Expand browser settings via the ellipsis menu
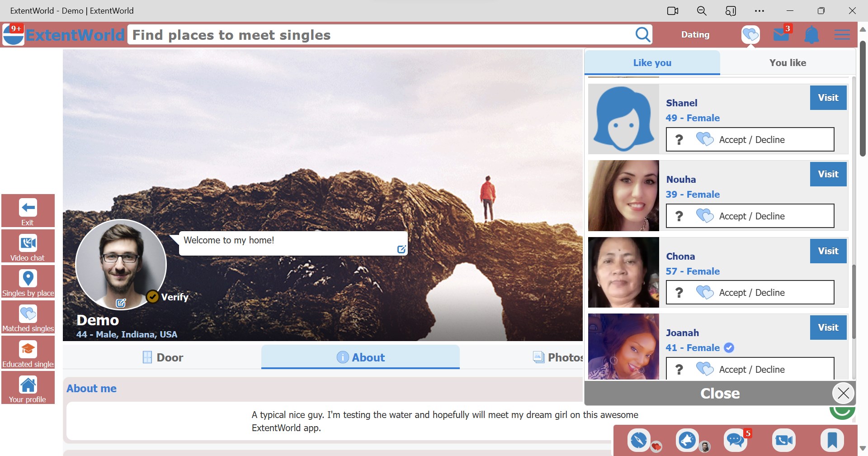868x456 pixels. pos(759,10)
